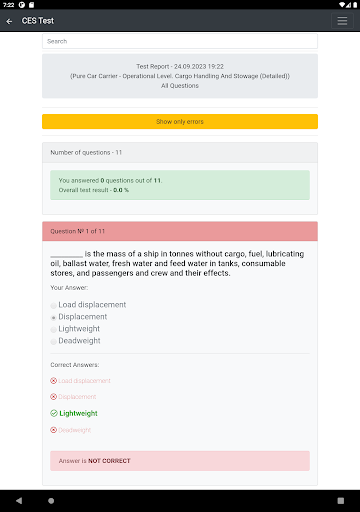The image size is (360, 512).
Task: Click the green checkmark beside Lightweight
Action: tap(54, 413)
